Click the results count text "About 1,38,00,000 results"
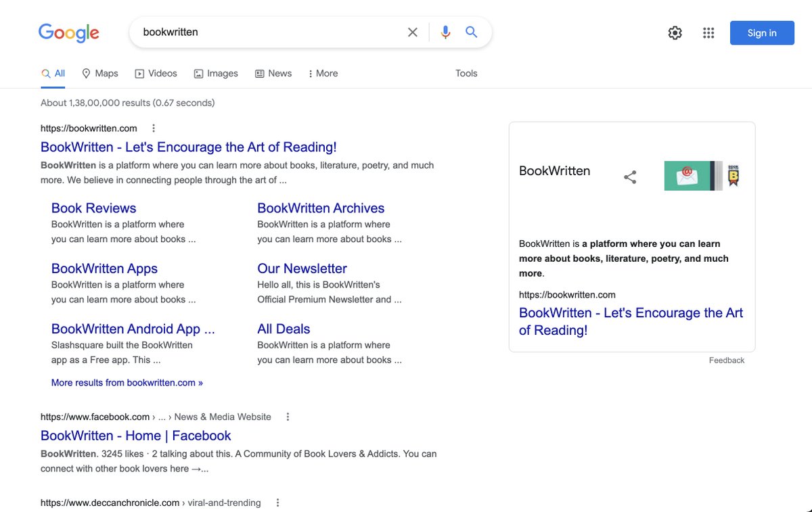Image resolution: width=812 pixels, height=512 pixels. coord(95,103)
